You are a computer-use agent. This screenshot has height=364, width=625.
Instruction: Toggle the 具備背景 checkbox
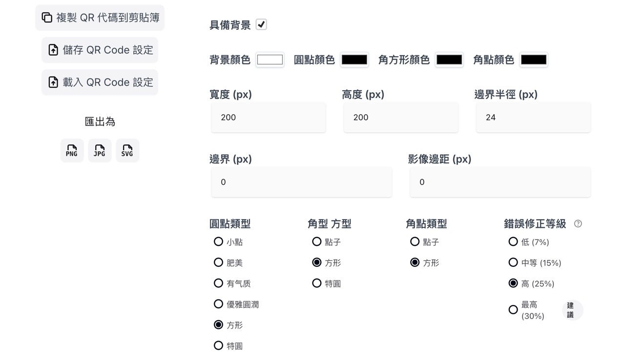[261, 24]
